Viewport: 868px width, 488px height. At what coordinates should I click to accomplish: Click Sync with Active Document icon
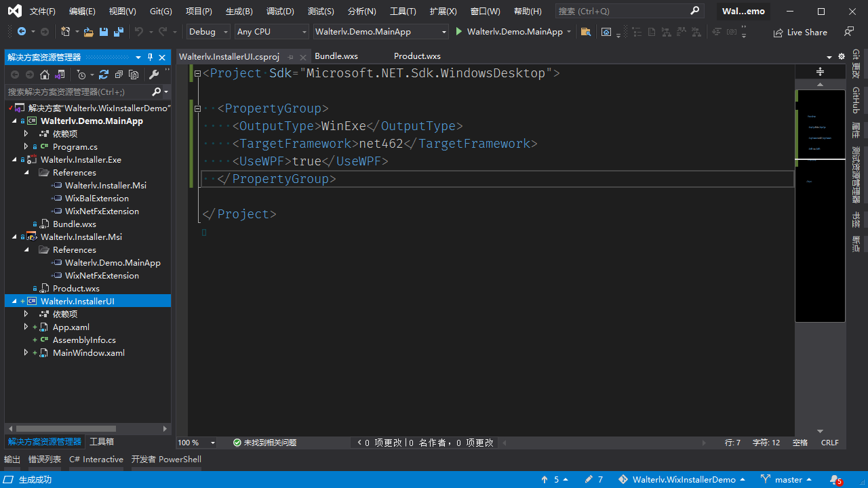(x=104, y=75)
